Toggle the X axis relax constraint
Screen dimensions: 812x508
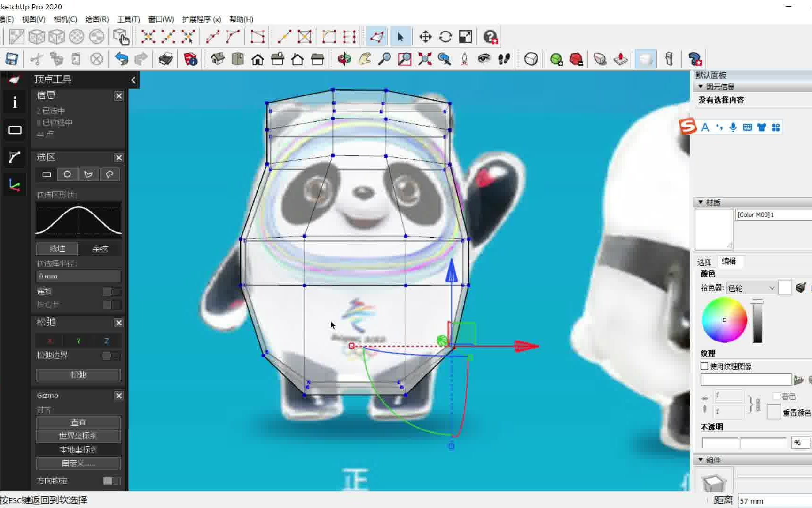[50, 341]
